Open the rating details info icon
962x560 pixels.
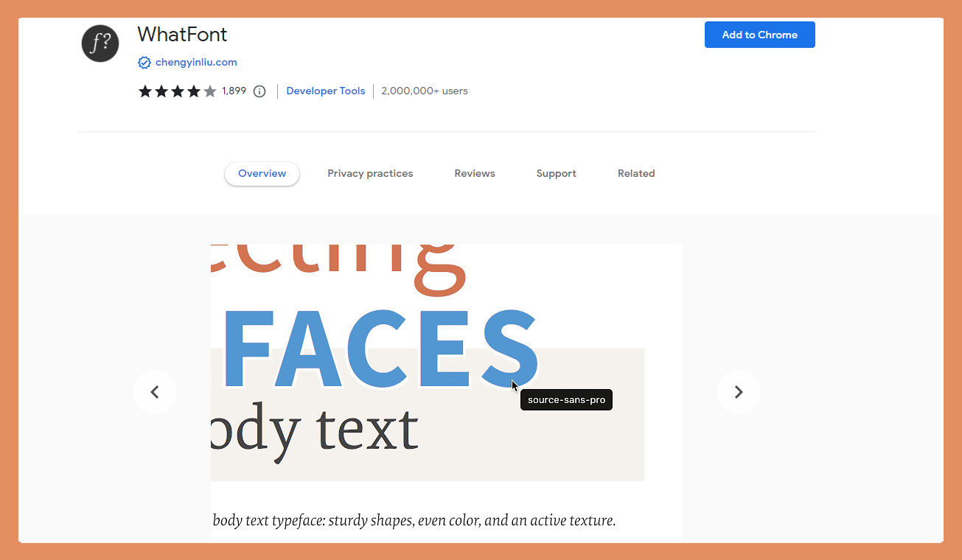coord(259,91)
